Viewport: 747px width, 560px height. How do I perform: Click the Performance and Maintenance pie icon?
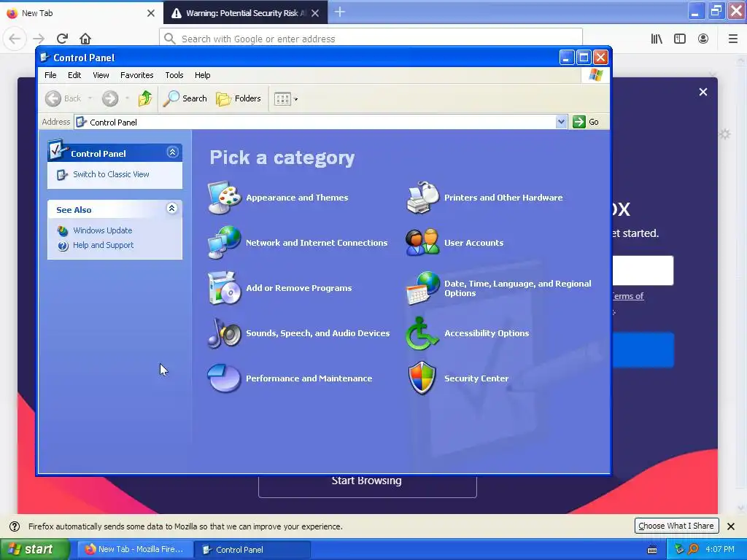(225, 378)
